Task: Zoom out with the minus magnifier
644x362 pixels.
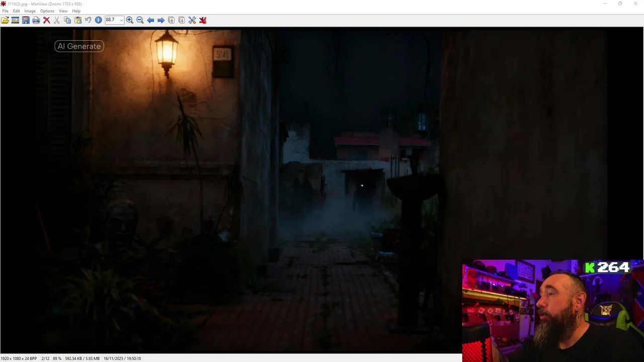Action: (140, 20)
